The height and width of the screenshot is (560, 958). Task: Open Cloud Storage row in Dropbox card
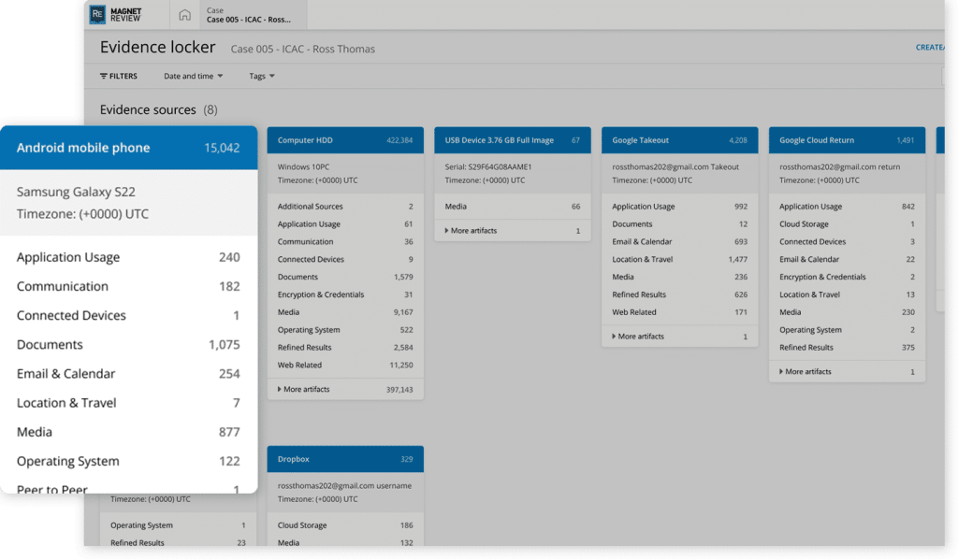pyautogui.click(x=344, y=525)
